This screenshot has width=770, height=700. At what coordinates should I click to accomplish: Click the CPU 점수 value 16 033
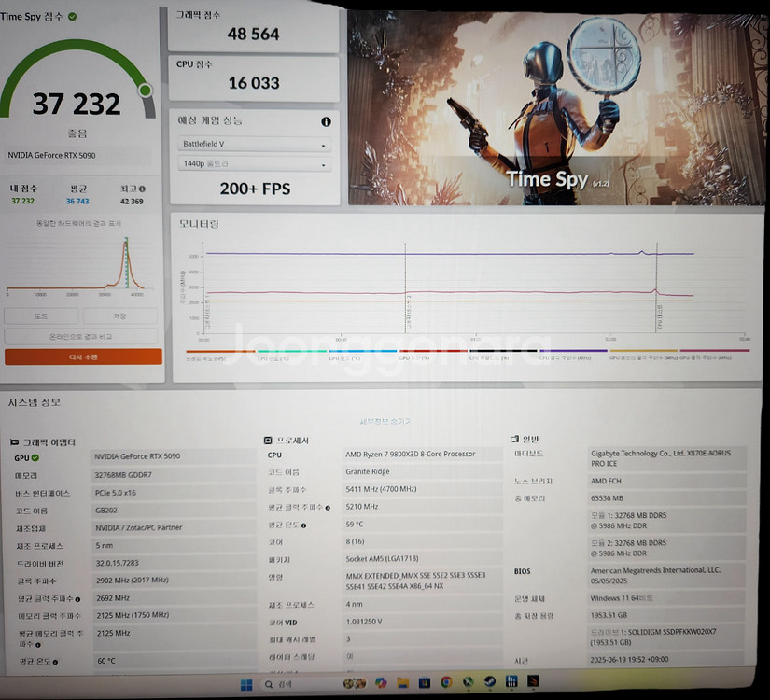(254, 83)
